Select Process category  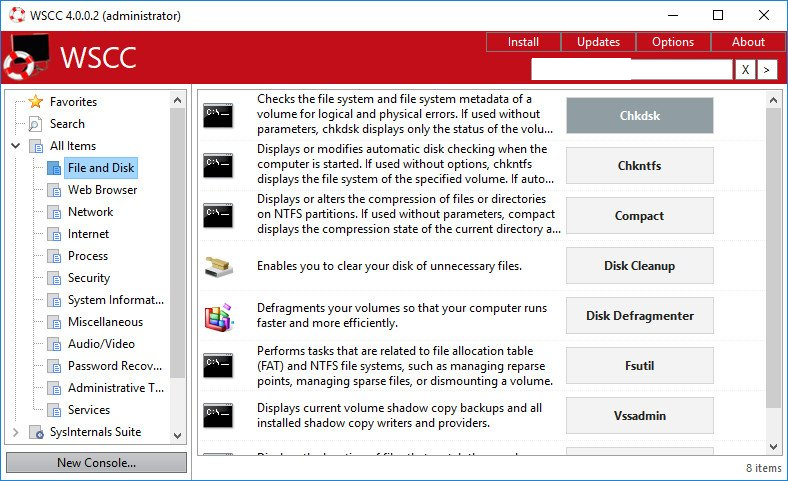click(x=88, y=256)
